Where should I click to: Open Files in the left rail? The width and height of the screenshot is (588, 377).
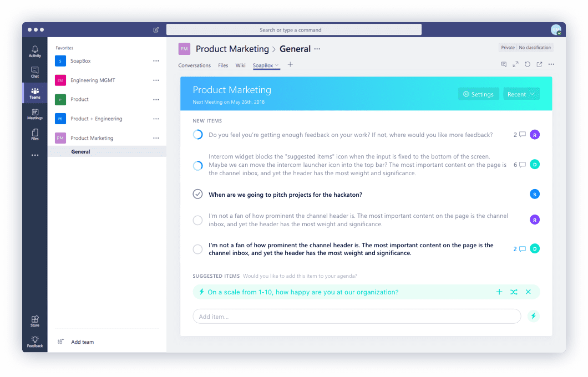35,134
